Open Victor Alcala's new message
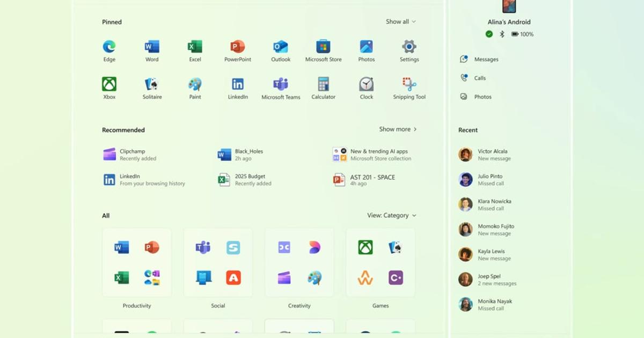The height and width of the screenshot is (338, 644). (486, 155)
